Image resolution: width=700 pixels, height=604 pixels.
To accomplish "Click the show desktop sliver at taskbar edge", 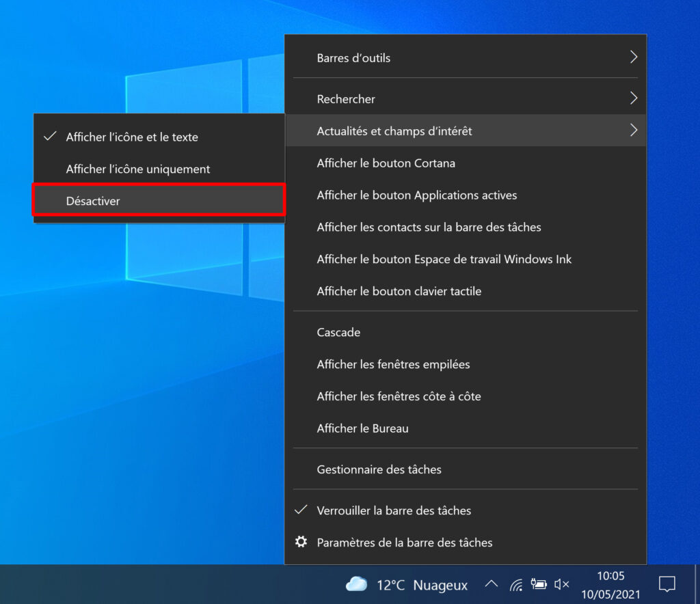I will (697, 584).
